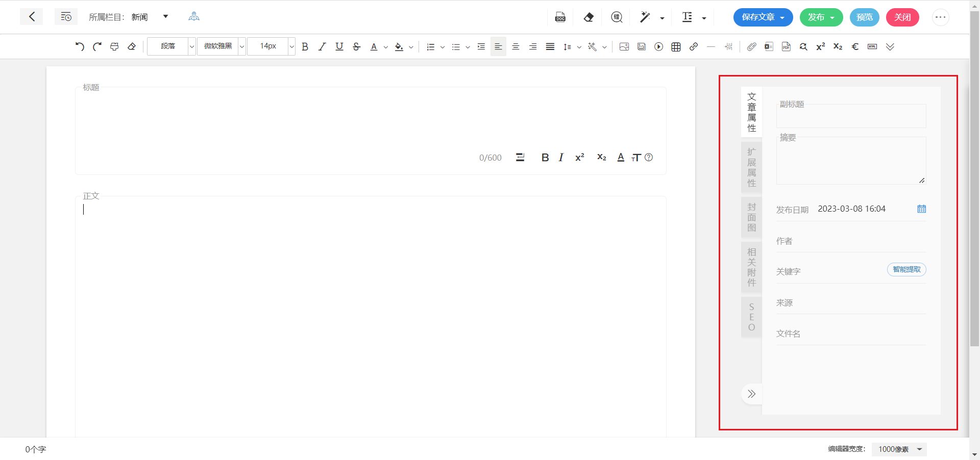Click the import Word DOC icon
Viewport: 980px width, 460px height.
pyautogui.click(x=560, y=17)
